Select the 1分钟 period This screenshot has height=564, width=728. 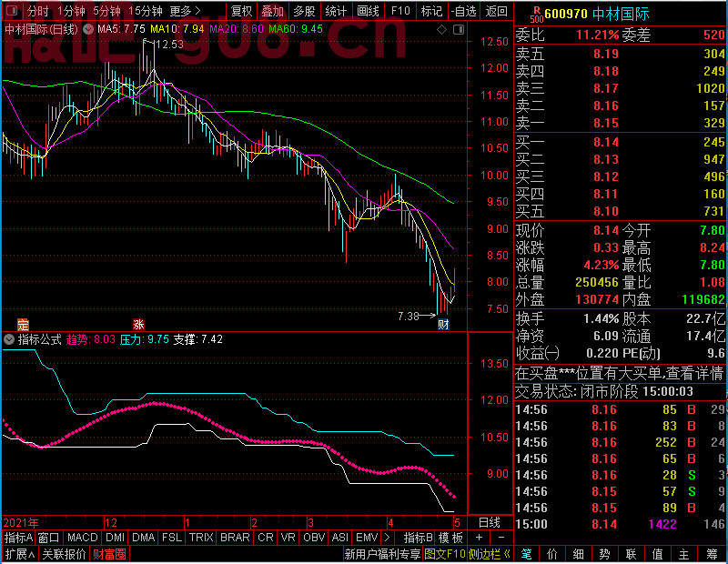[x=71, y=11]
